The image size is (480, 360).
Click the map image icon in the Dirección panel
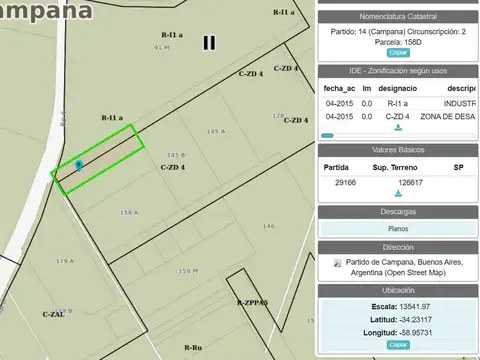[338, 263]
